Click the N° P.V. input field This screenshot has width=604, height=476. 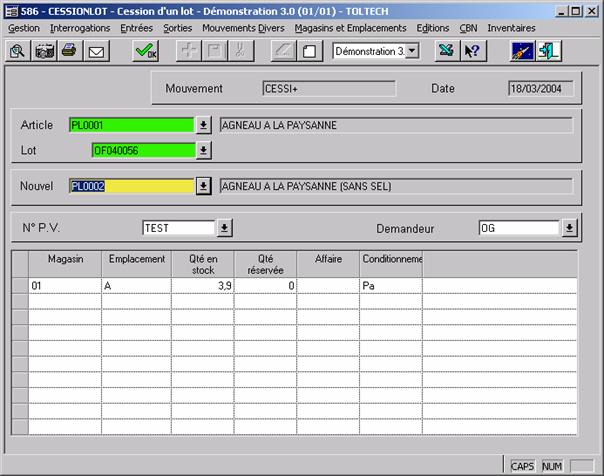tap(178, 228)
